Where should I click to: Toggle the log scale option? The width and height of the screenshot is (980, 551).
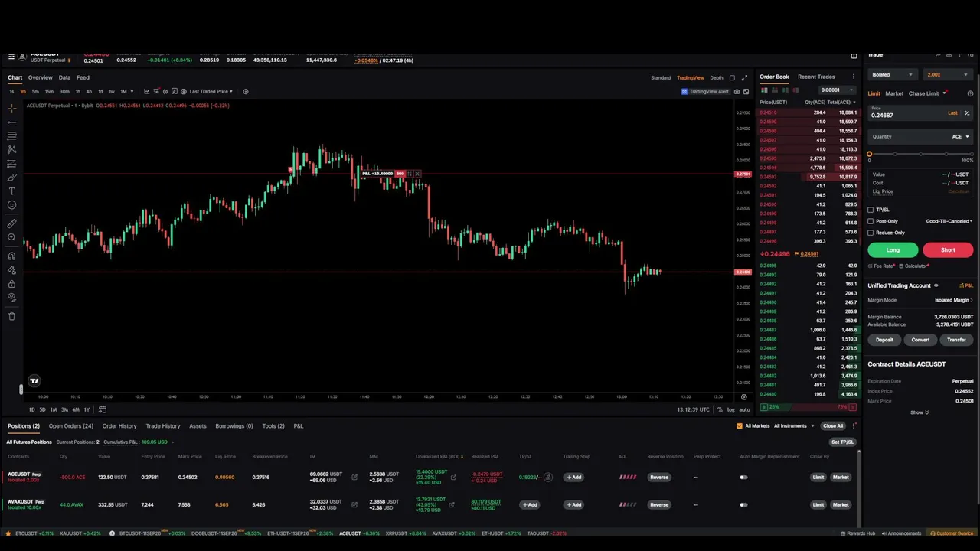[731, 409]
